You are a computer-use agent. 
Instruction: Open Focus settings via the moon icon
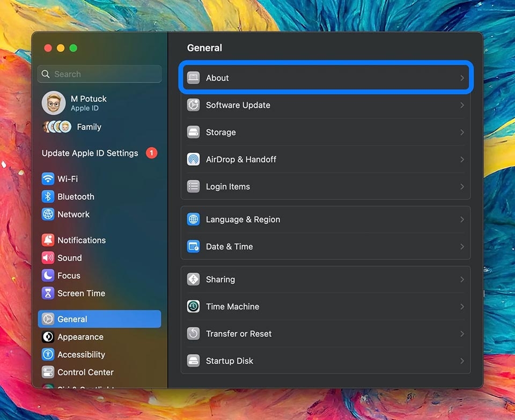point(47,275)
